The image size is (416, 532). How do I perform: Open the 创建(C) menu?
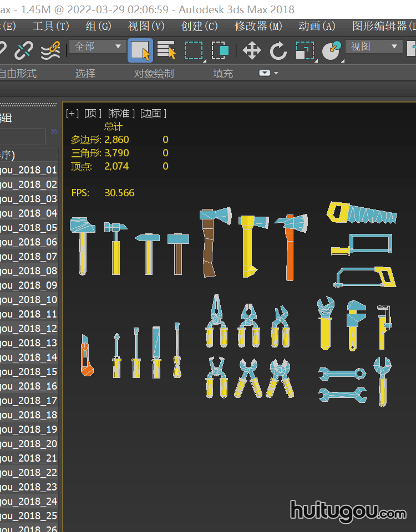199,26
